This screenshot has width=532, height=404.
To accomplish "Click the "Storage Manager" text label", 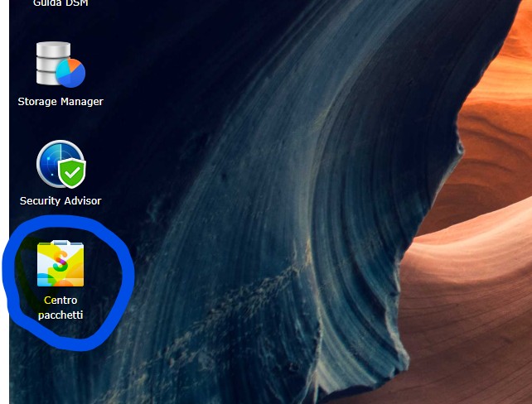I will coord(60,102).
